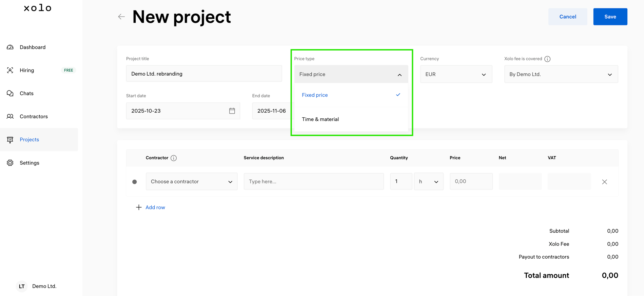644x296 pixels.
Task: Click the Chats speech bubble icon
Action: pyautogui.click(x=10, y=93)
